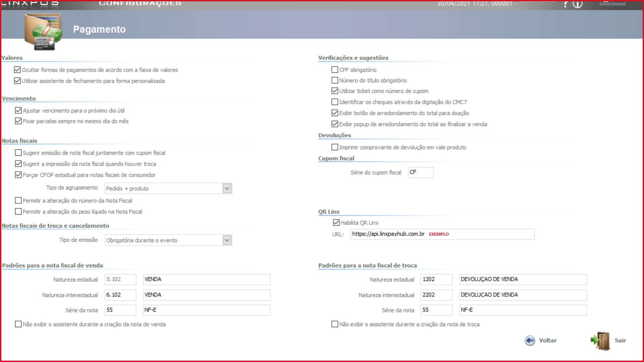644x362 pixels.
Task: Expand the Tipo de emissão dropdown arrow
Action: [x=227, y=240]
